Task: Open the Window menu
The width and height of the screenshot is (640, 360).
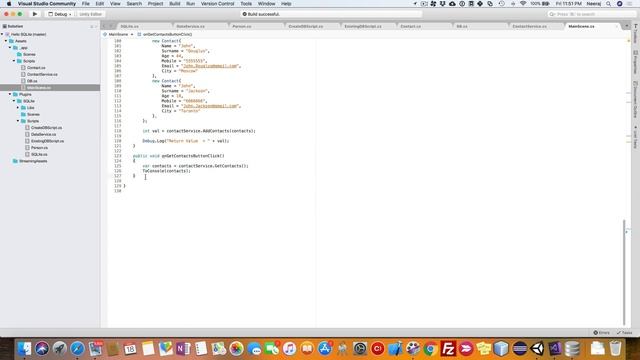Action: tap(266, 4)
